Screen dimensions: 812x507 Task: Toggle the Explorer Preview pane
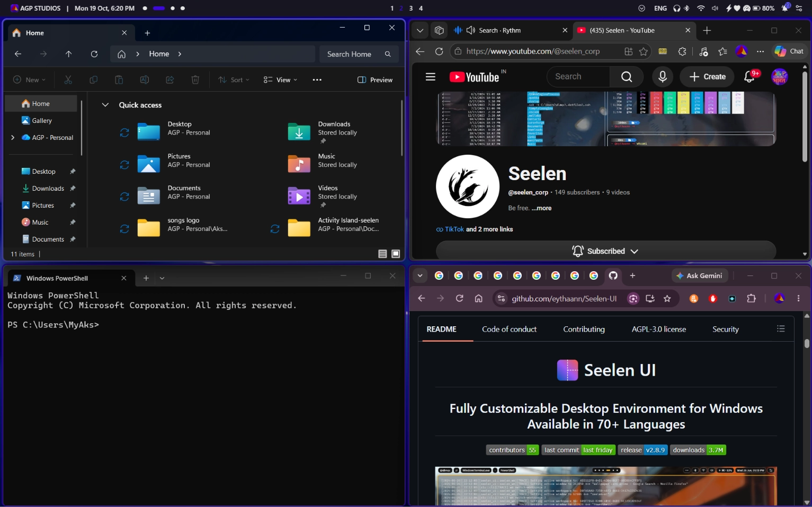tap(375, 80)
